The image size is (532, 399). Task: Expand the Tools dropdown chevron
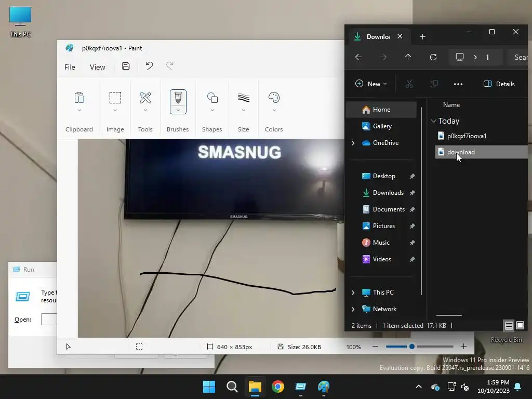[145, 110]
